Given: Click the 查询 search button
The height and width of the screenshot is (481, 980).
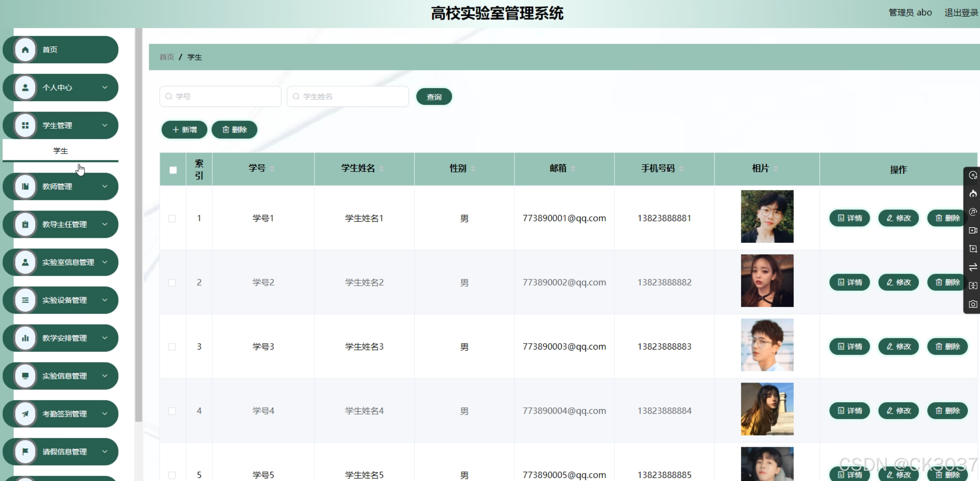Looking at the screenshot, I should pos(434,97).
